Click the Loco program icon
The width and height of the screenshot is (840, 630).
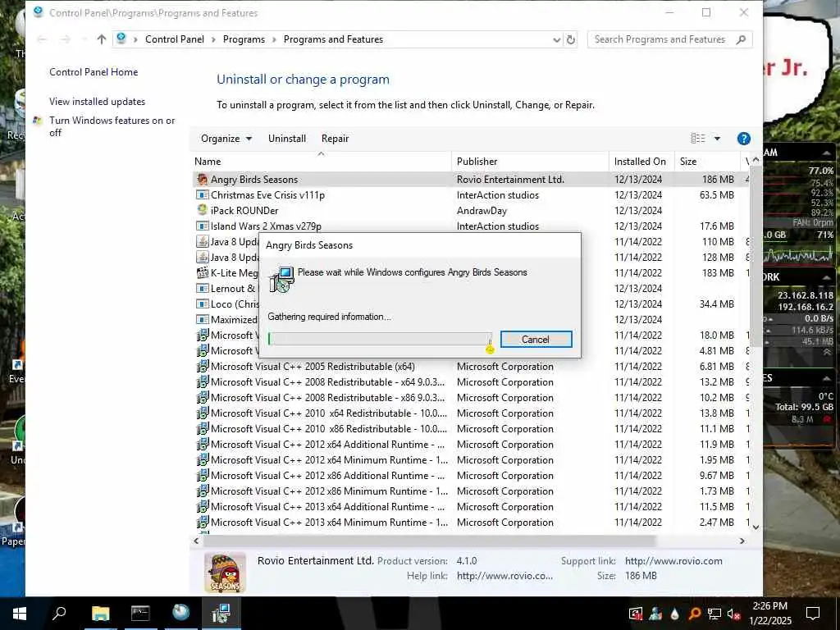(x=202, y=304)
